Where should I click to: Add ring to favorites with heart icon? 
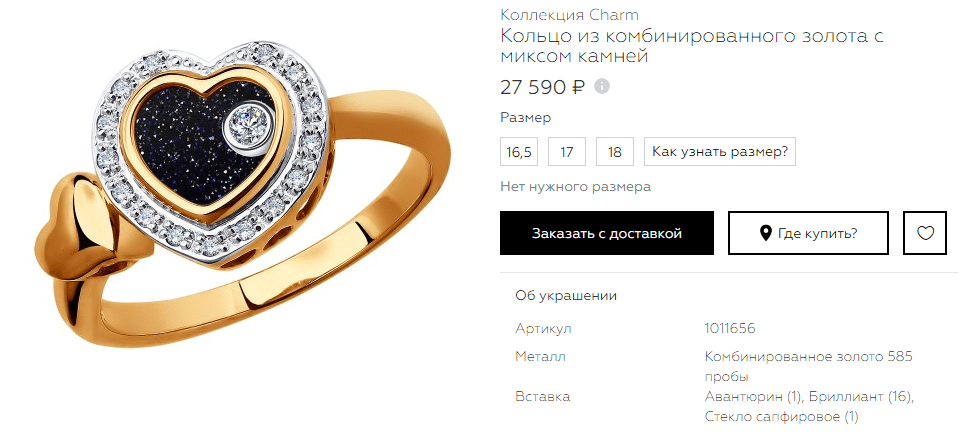(925, 233)
